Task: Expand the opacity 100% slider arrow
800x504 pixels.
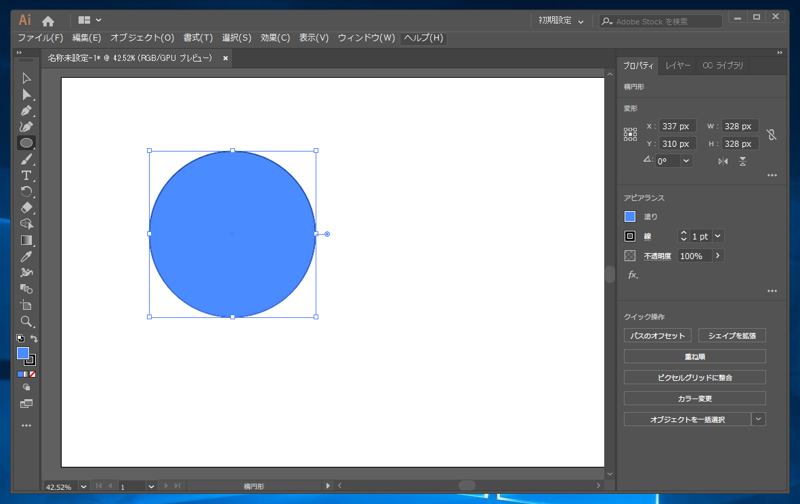Action: coord(718,256)
